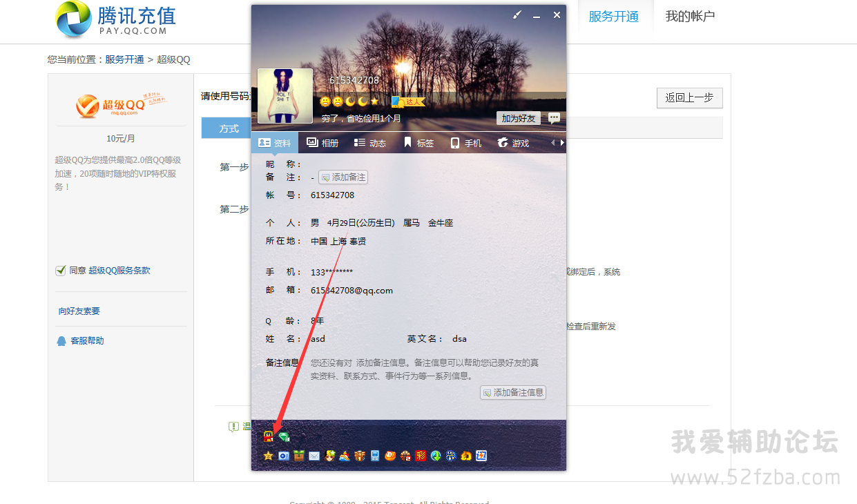Click the basketball game icon
The height and width of the screenshot is (504, 857).
(405, 456)
